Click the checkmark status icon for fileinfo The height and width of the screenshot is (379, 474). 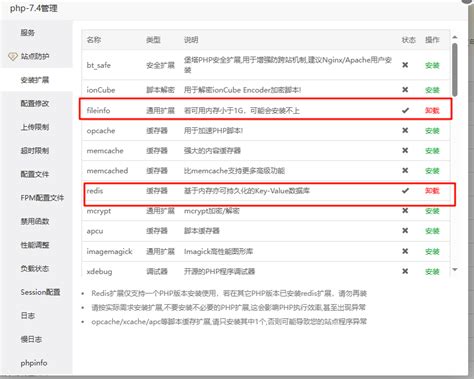click(405, 110)
